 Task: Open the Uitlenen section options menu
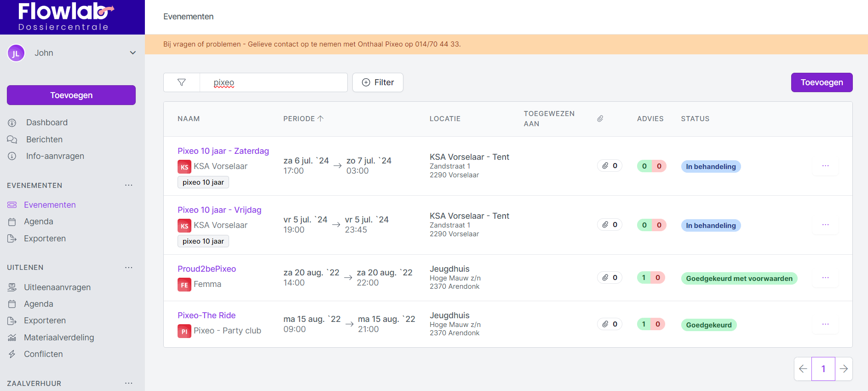click(x=129, y=268)
